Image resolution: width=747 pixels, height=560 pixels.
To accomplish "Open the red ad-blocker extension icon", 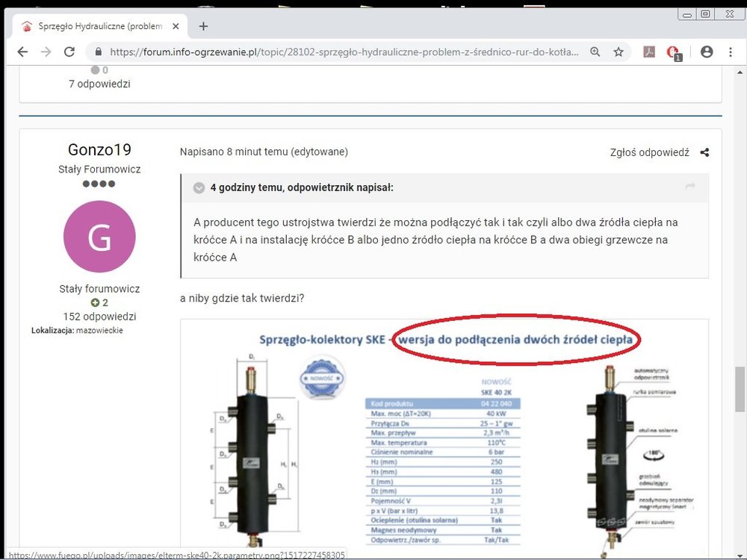I will coord(673,52).
